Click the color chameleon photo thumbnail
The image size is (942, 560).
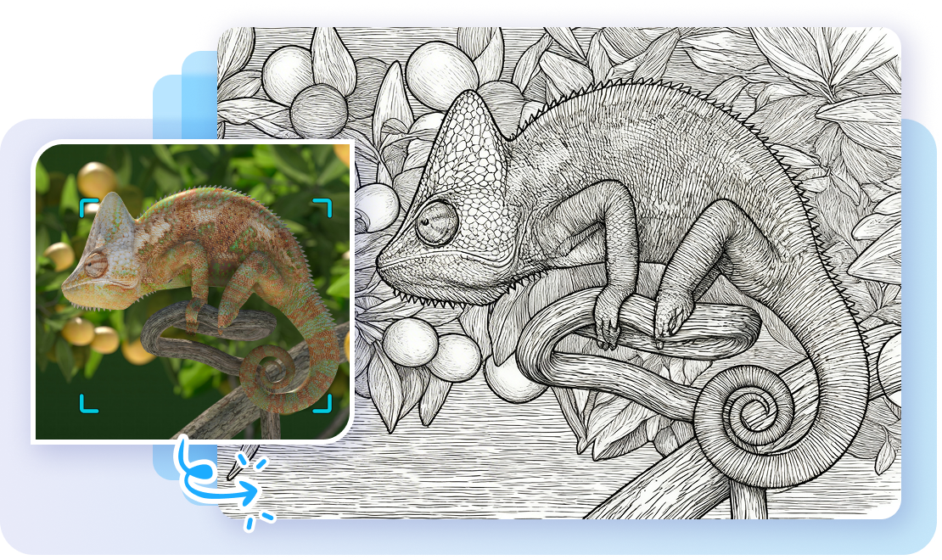193,291
